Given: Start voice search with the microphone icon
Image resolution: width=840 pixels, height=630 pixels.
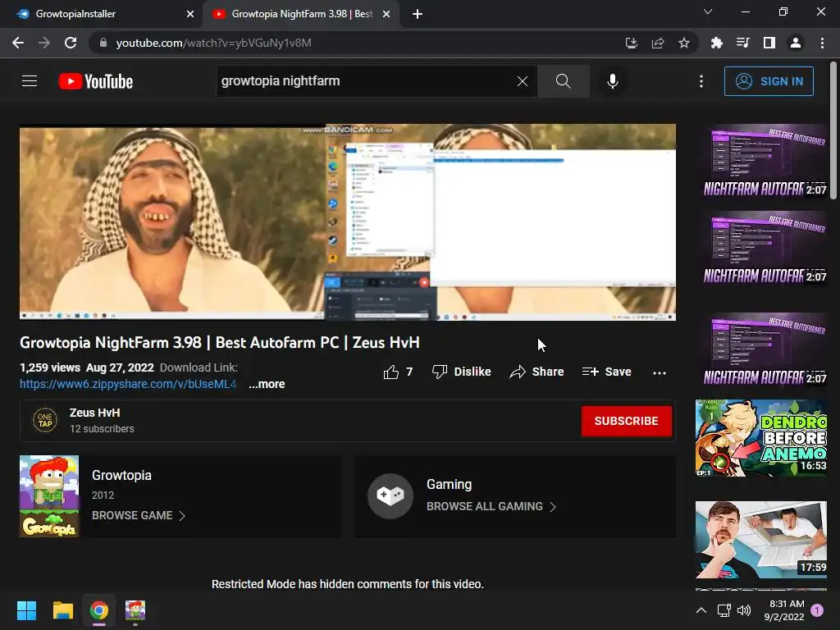Looking at the screenshot, I should pos(612,81).
